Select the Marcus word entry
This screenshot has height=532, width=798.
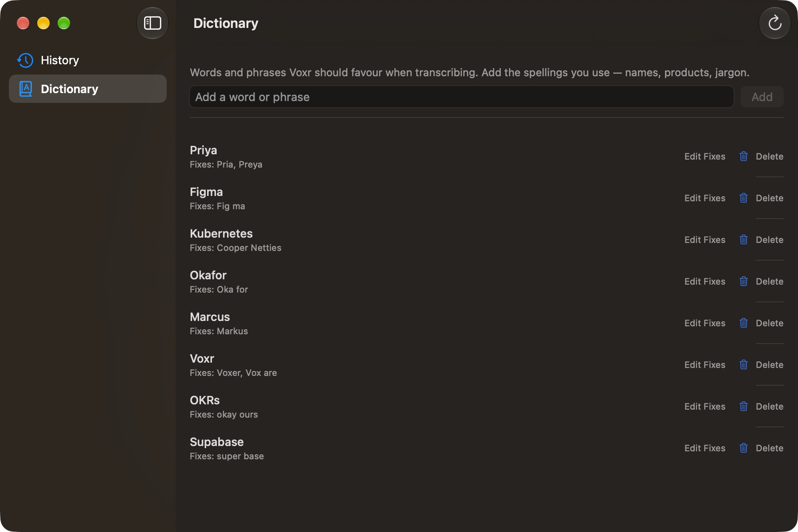pyautogui.click(x=210, y=317)
